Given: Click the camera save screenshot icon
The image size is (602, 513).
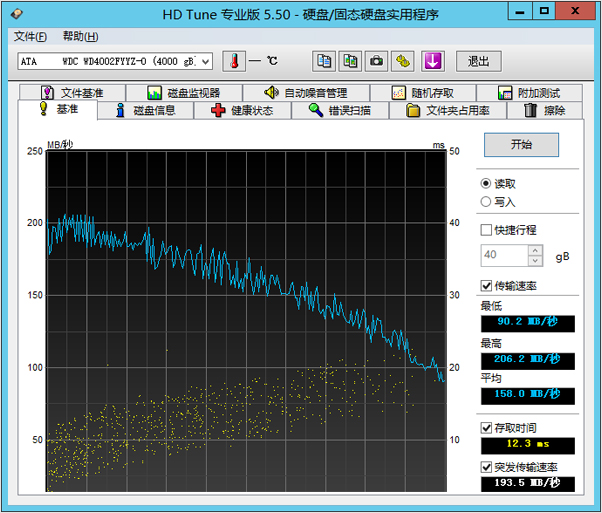Looking at the screenshot, I should (x=376, y=61).
